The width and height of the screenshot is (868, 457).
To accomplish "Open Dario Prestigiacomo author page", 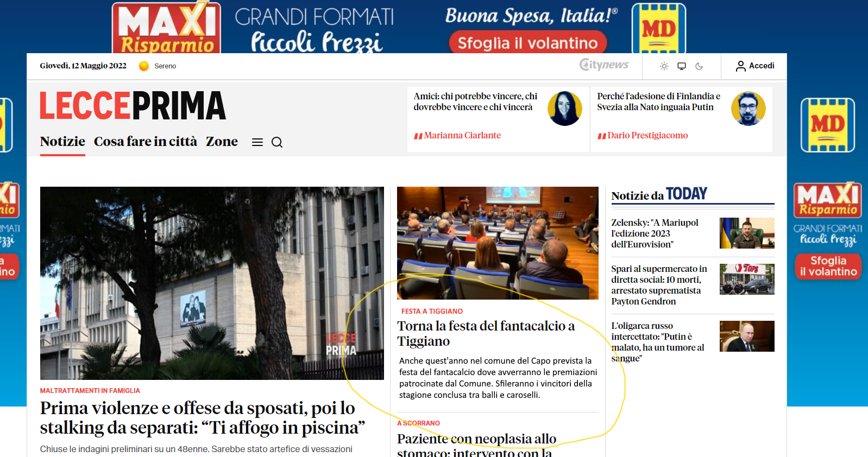I will point(647,135).
